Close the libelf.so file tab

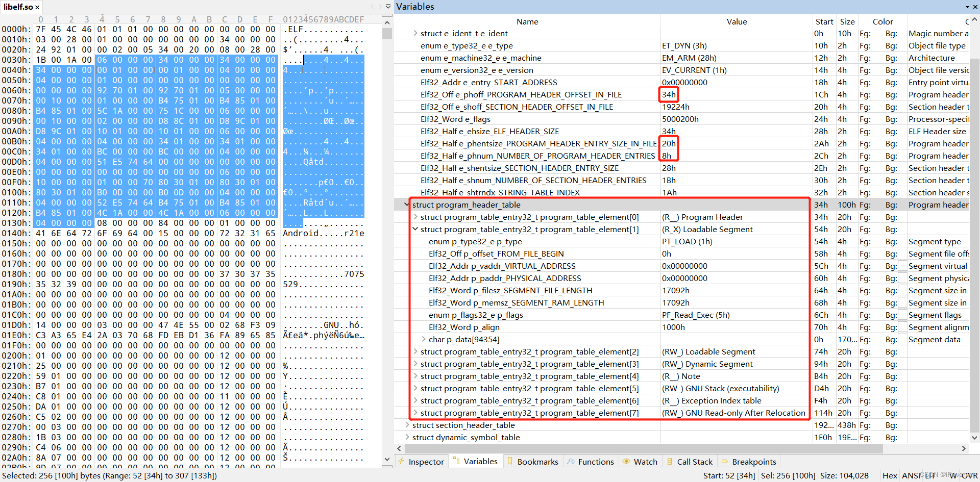point(37,7)
